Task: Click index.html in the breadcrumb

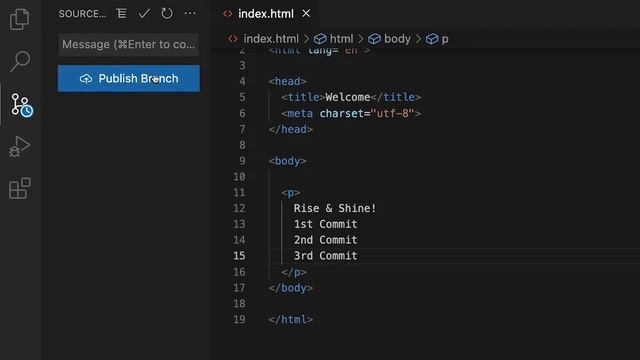Action: (271, 39)
